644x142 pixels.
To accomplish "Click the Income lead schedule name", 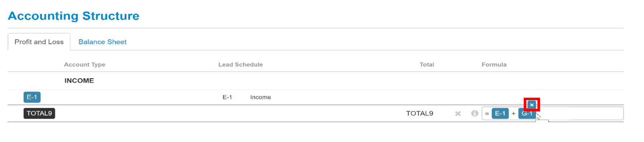I will (x=260, y=97).
